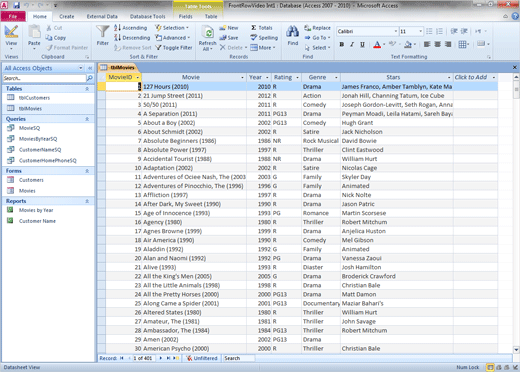520x372 pixels.
Task: Center align text
Action: 438,44
